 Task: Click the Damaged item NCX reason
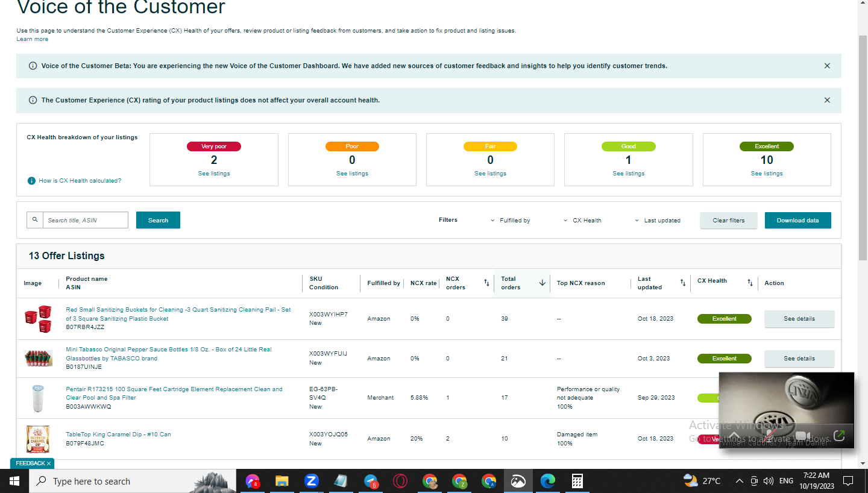(577, 435)
